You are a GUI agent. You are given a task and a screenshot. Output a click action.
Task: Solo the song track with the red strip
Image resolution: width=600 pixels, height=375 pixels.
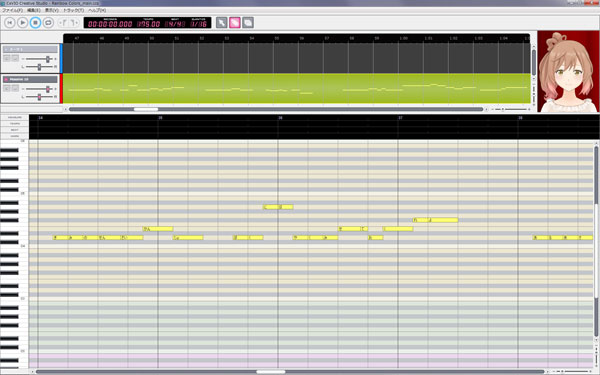(x=15, y=88)
